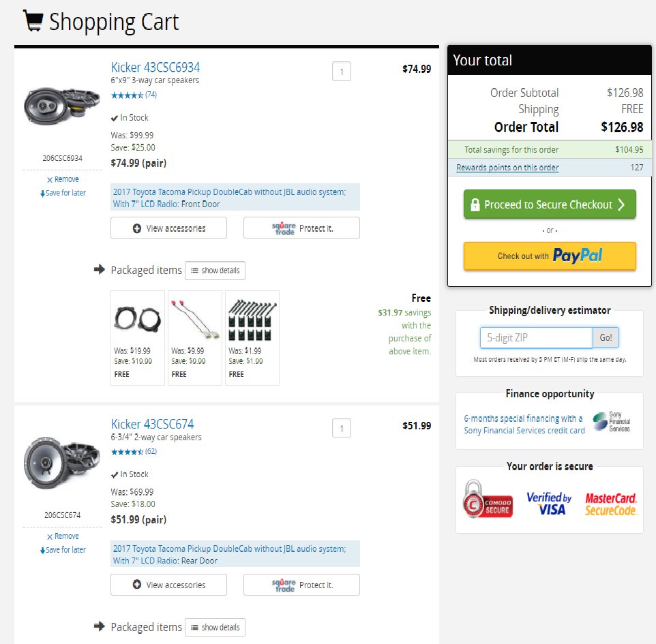Open star rating reviews for Kicker 43CSC6934

(x=134, y=95)
